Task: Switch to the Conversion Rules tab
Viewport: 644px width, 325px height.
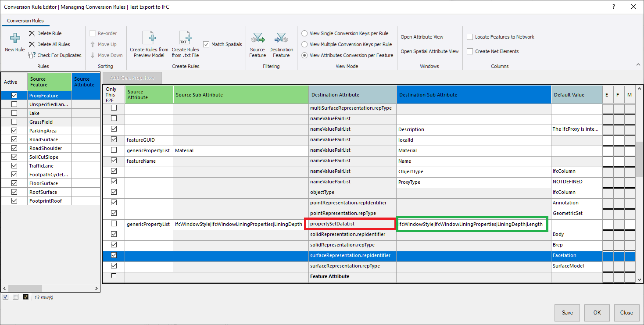Action: click(x=25, y=21)
